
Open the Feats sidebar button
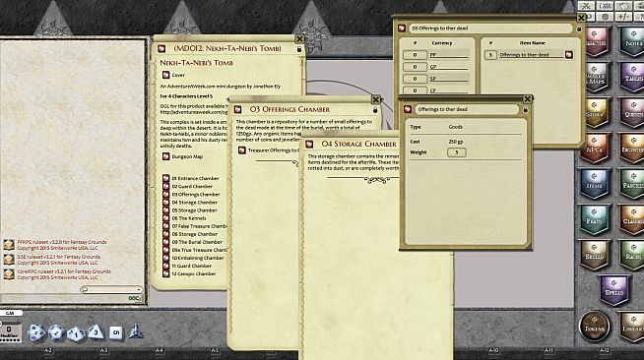point(594,219)
